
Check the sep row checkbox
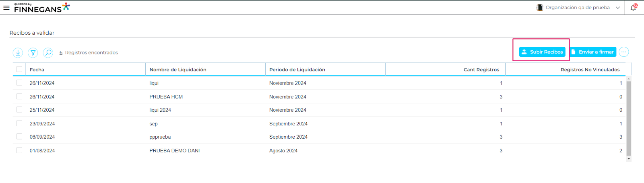tap(19, 123)
